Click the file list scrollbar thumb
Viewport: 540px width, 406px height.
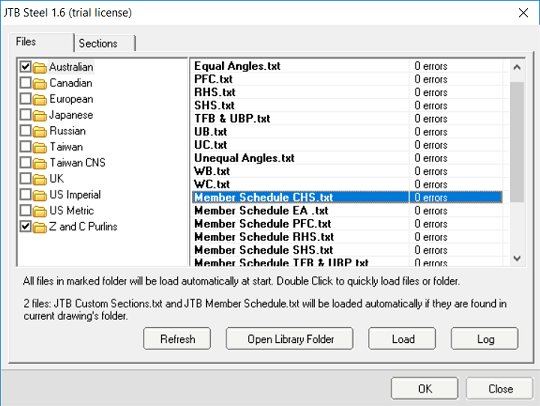click(x=517, y=142)
